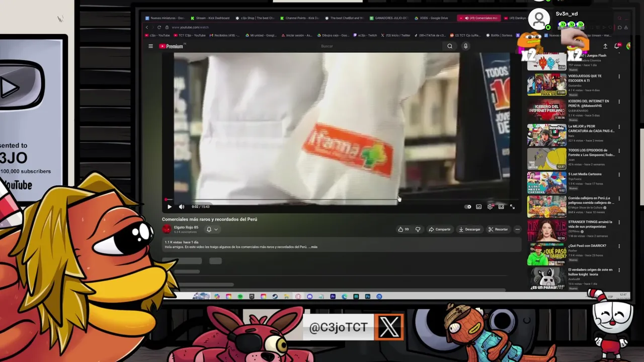Click the Compartir share button

440,229
